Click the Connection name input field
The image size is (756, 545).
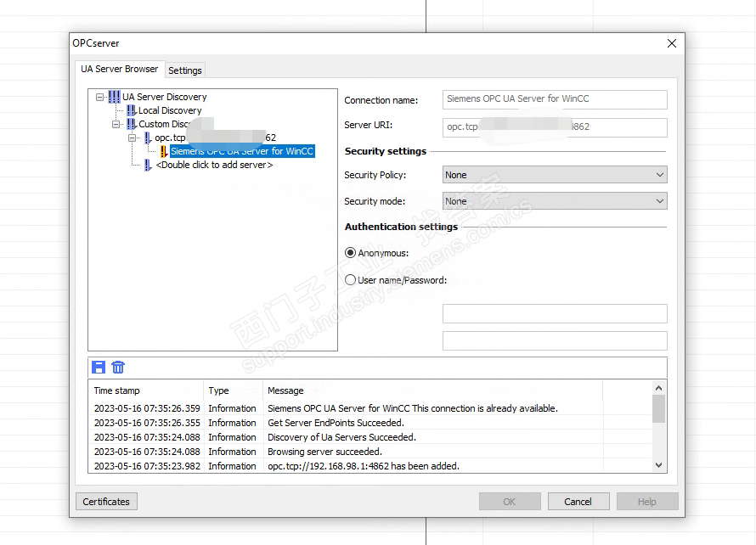pos(555,99)
